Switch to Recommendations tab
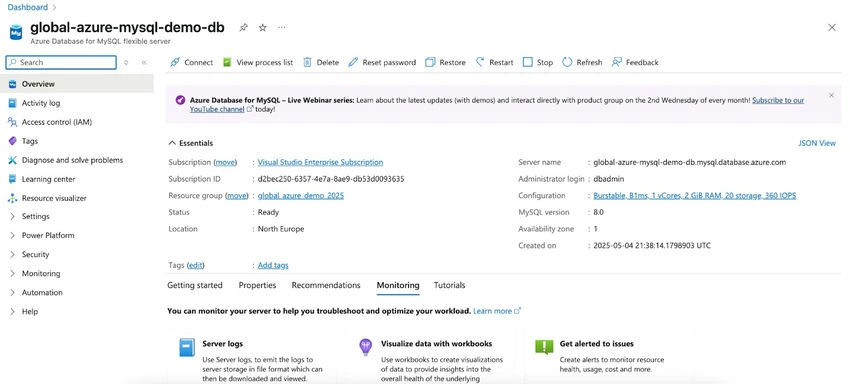The image size is (850, 384). pyautogui.click(x=326, y=285)
